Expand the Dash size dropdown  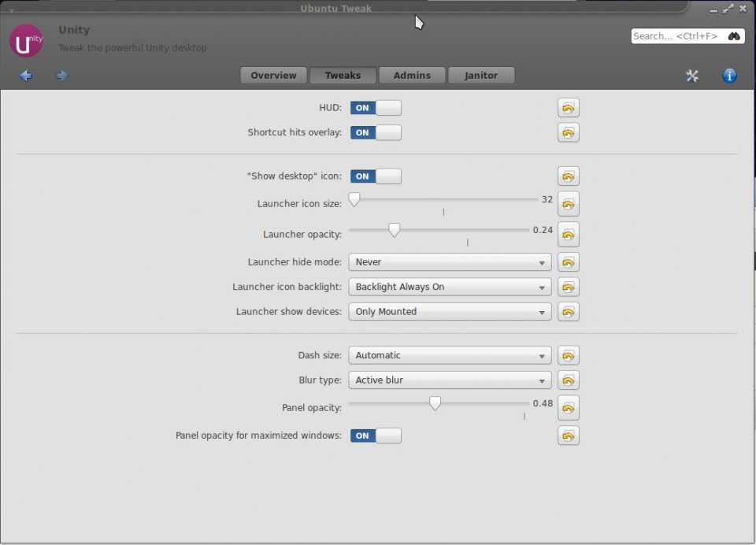click(450, 355)
